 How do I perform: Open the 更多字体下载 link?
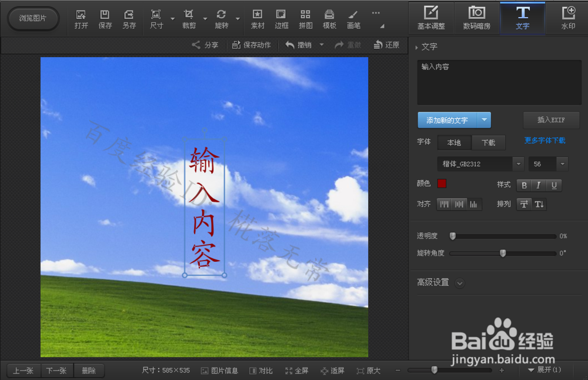544,141
